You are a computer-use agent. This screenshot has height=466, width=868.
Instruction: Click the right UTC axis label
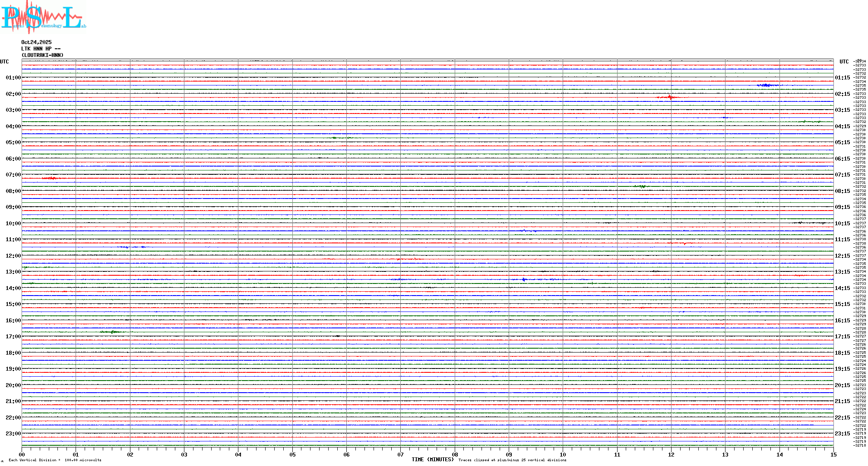click(844, 62)
